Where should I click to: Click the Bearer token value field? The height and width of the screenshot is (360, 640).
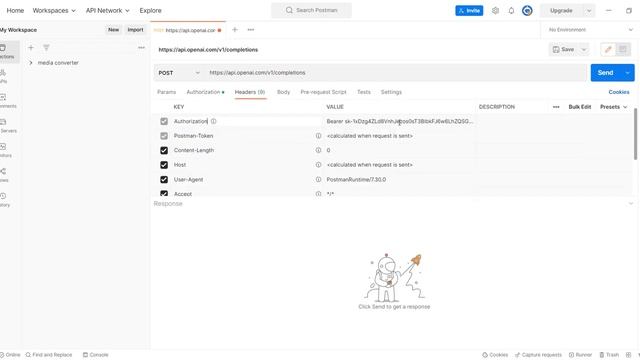pyautogui.click(x=400, y=121)
